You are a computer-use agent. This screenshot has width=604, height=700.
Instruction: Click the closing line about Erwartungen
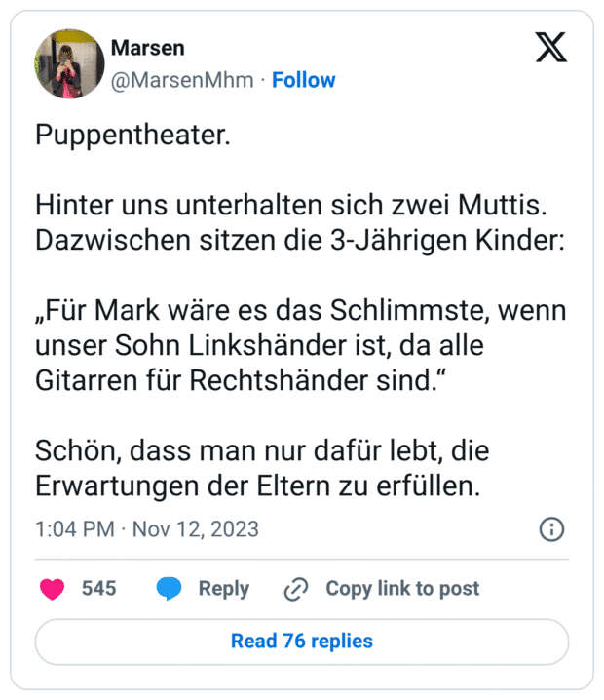[x=258, y=485]
